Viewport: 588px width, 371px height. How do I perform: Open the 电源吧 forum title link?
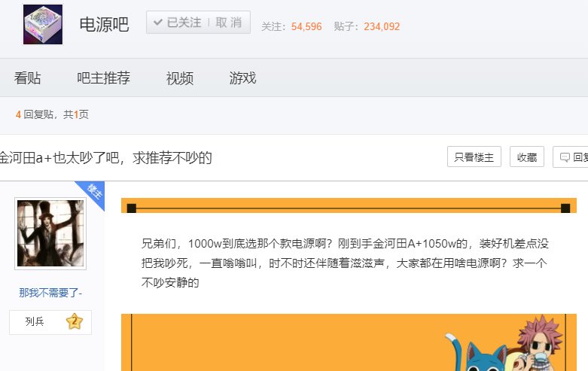pos(104,25)
